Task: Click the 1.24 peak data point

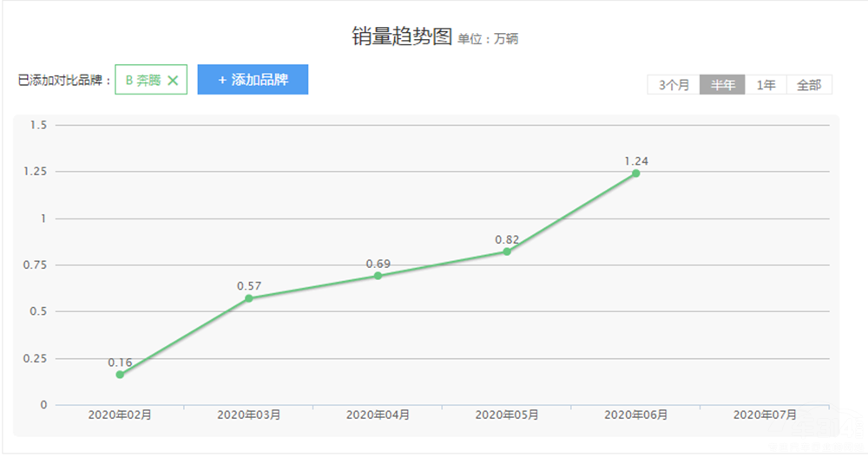Action: pos(635,173)
